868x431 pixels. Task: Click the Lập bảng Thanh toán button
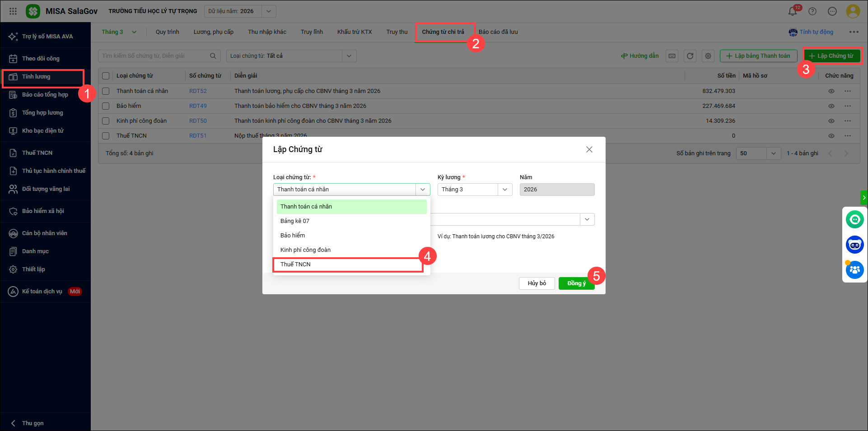click(758, 56)
